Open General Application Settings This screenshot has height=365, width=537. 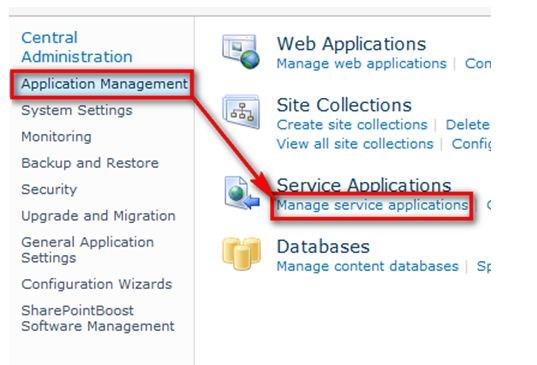[x=87, y=250]
